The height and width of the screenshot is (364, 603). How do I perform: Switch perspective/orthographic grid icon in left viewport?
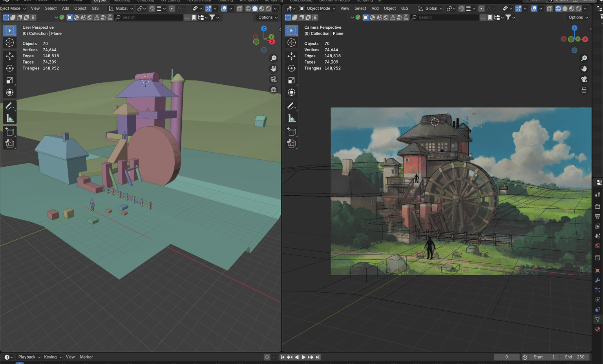click(274, 90)
